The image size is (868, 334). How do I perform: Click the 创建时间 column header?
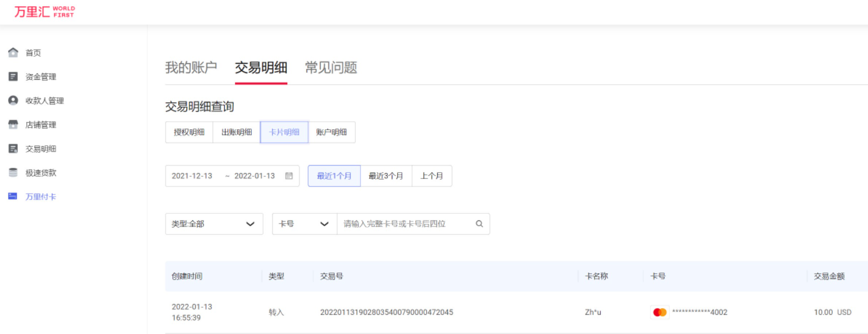point(187,276)
